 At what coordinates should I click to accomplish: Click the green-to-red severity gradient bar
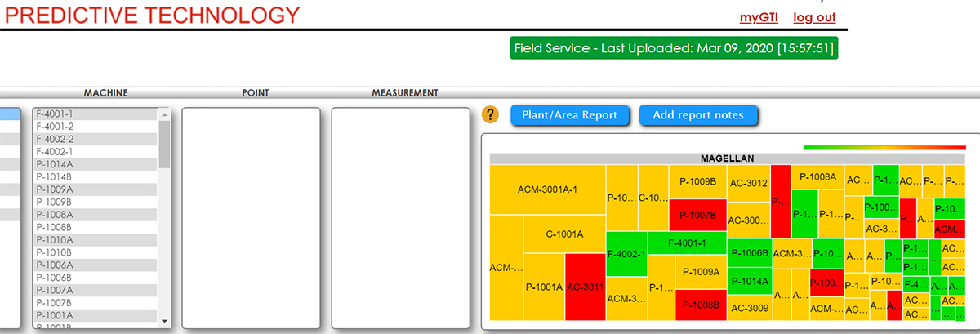point(884,148)
